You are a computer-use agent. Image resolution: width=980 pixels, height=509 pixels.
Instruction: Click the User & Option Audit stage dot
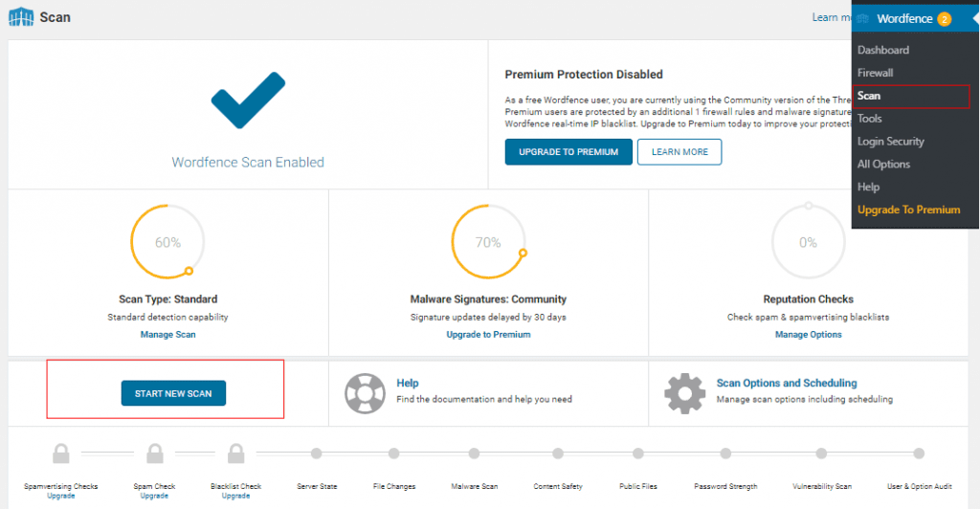coord(919,454)
